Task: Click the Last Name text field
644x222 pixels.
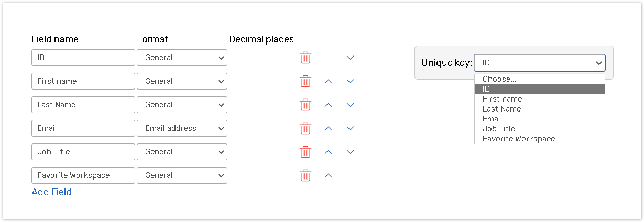Action: coord(83,105)
